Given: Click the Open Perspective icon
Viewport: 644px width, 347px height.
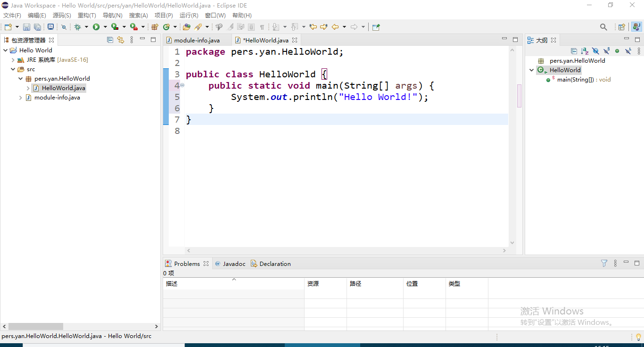Looking at the screenshot, I should click(x=622, y=27).
